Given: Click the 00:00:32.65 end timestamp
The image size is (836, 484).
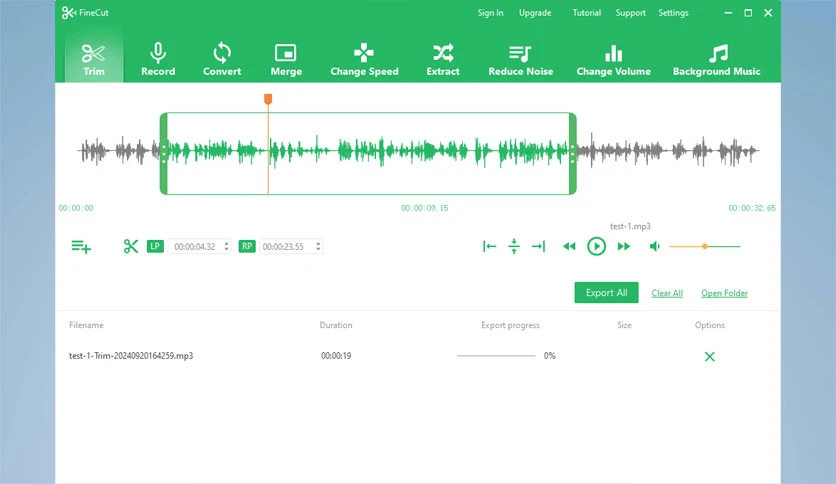Looking at the screenshot, I should point(752,208).
